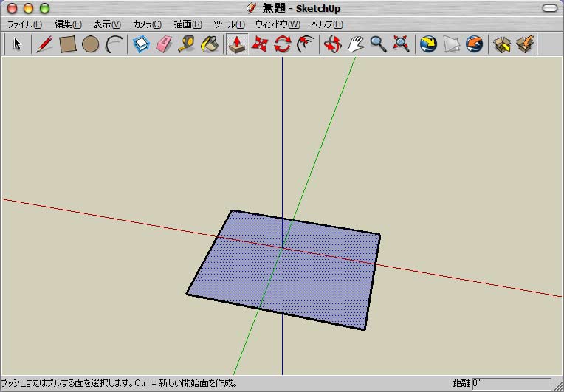Select the Circle tool
This screenshot has height=392, width=564.
pyautogui.click(x=91, y=44)
